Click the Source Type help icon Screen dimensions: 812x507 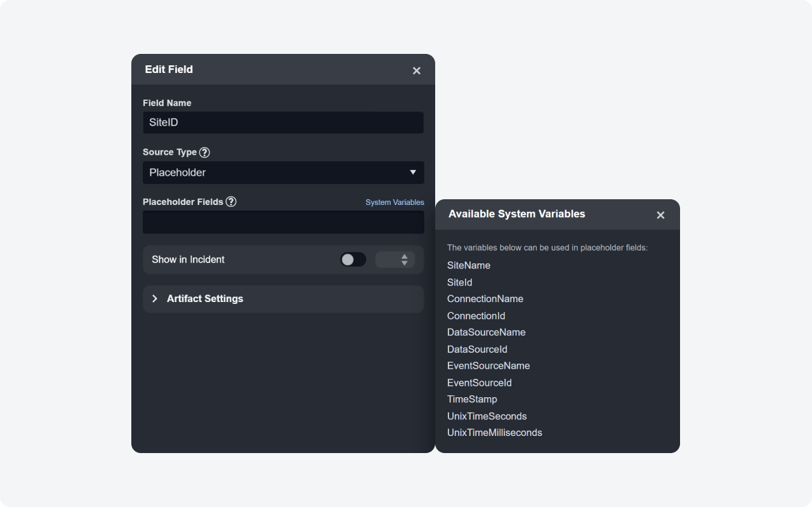204,152
